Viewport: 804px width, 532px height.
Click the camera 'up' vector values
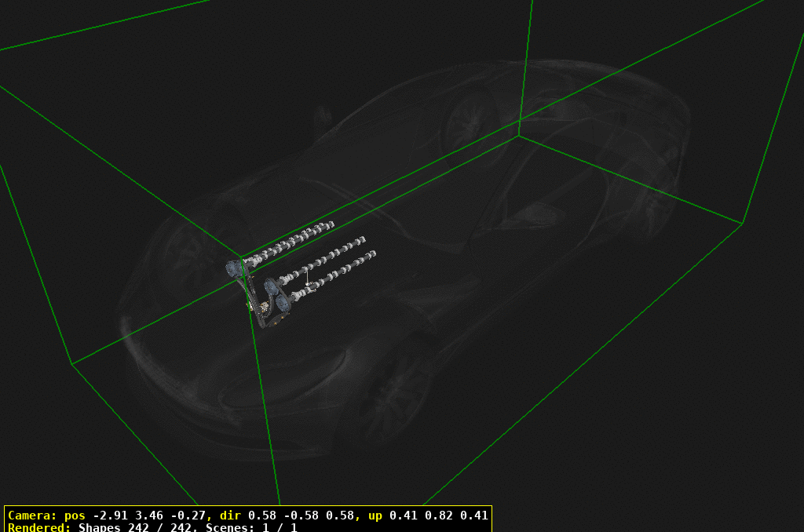pyautogui.click(x=438, y=516)
